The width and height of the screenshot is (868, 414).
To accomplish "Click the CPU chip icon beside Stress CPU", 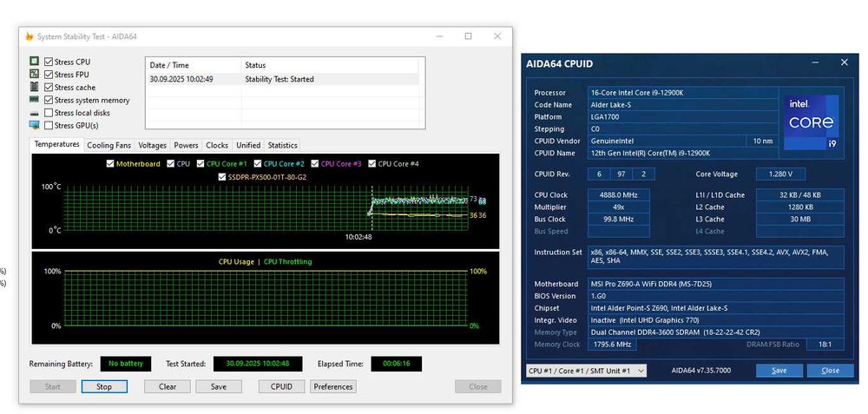I will [35, 62].
